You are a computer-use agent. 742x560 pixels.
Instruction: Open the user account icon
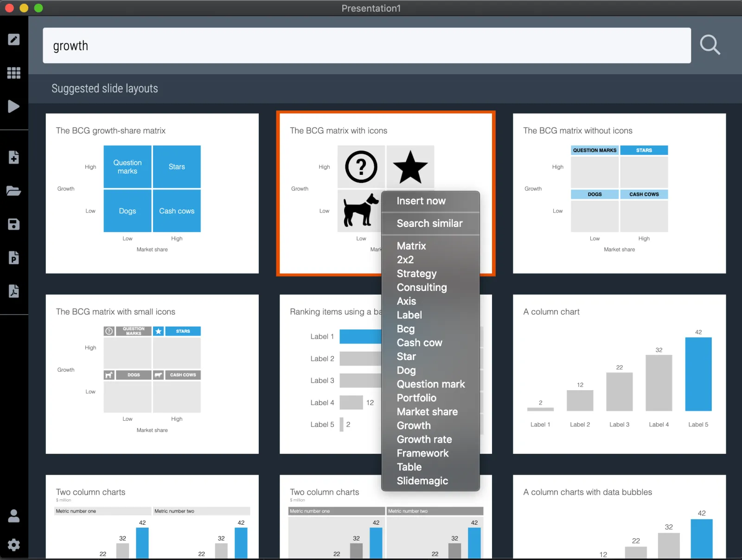(14, 516)
